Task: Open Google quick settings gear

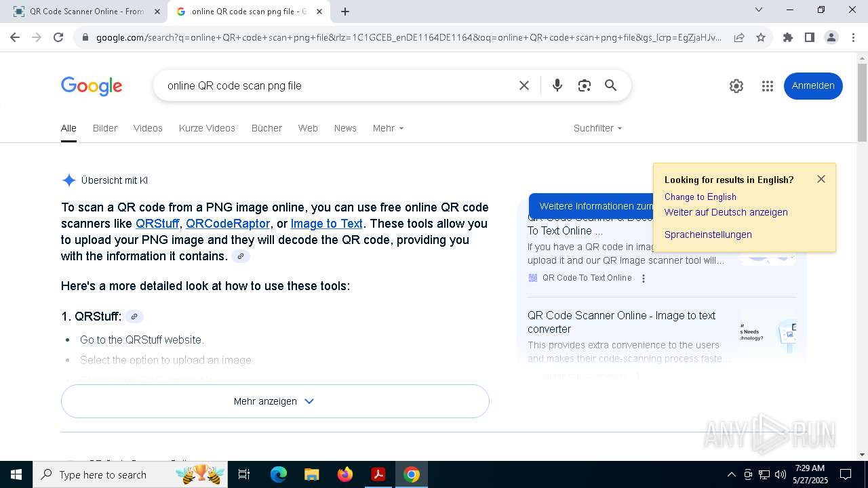Action: pos(736,86)
